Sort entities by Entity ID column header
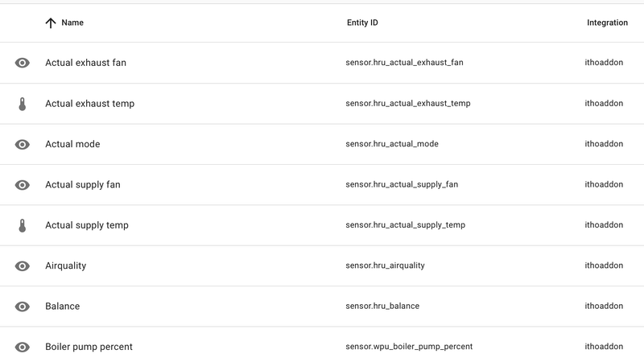The width and height of the screenshot is (644, 358). point(362,23)
